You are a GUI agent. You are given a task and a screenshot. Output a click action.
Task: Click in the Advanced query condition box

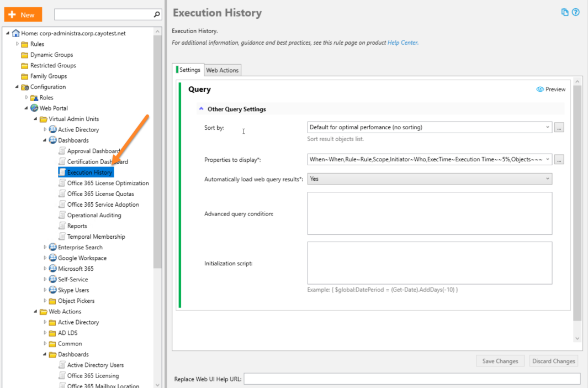point(430,213)
